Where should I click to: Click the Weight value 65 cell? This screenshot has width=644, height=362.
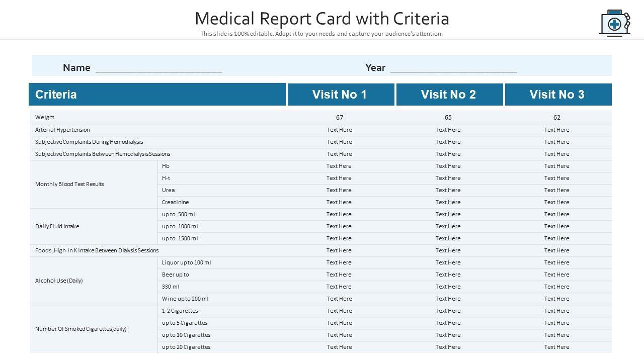(x=448, y=118)
